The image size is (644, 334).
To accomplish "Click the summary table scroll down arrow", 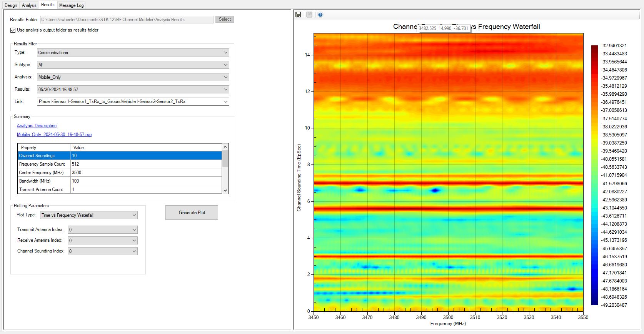I will [x=225, y=190].
